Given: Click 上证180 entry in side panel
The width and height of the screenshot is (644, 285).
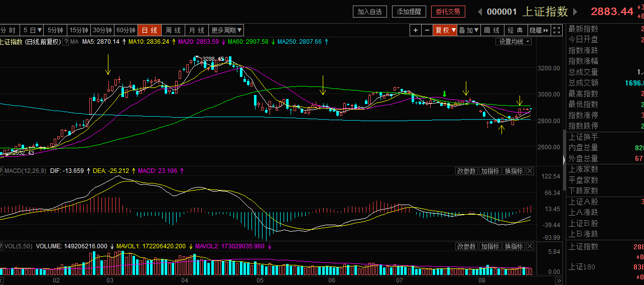Looking at the screenshot, I should click(x=582, y=267).
